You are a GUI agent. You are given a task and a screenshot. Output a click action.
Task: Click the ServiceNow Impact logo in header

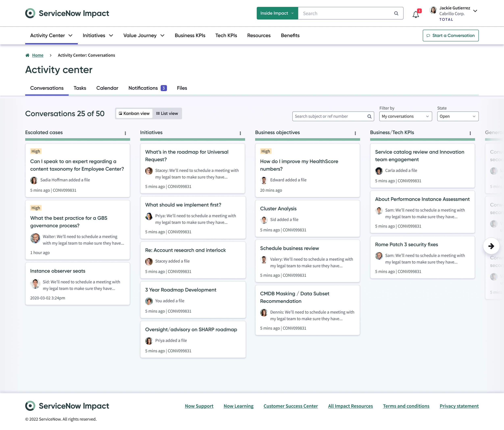point(67,13)
